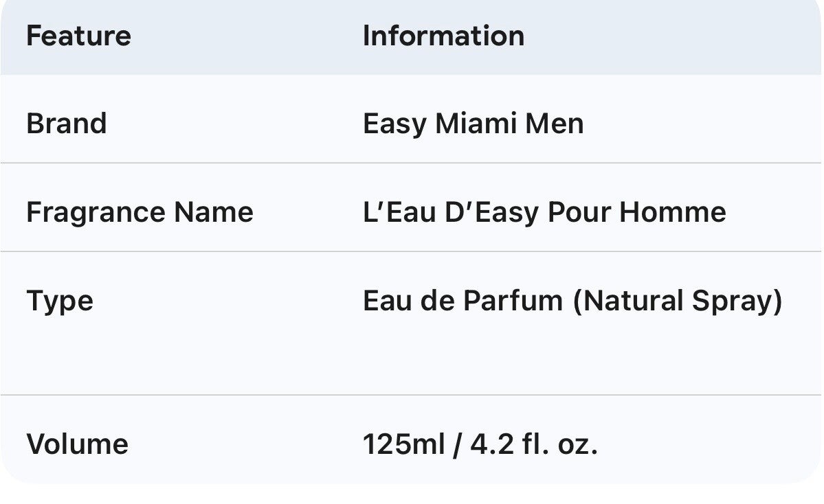Click the word Parfum in the Type row

(x=513, y=301)
